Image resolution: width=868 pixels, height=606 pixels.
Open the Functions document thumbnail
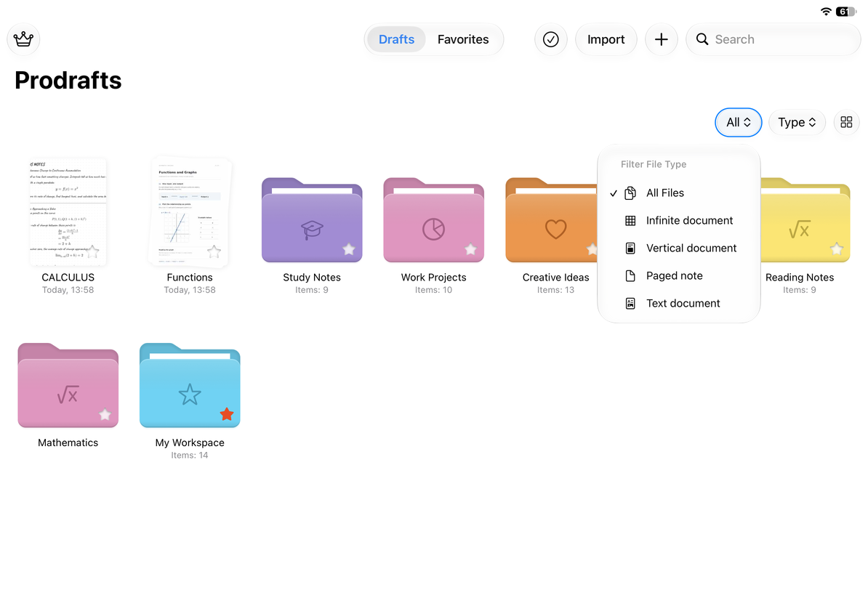pos(190,212)
